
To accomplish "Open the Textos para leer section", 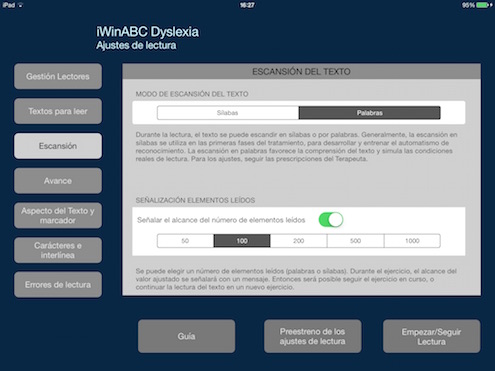I will click(x=58, y=111).
